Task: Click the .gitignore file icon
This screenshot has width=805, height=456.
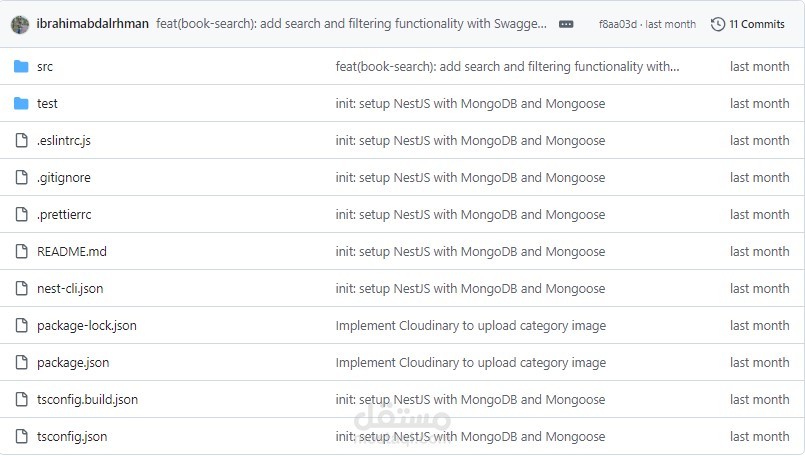Action: tap(22, 177)
